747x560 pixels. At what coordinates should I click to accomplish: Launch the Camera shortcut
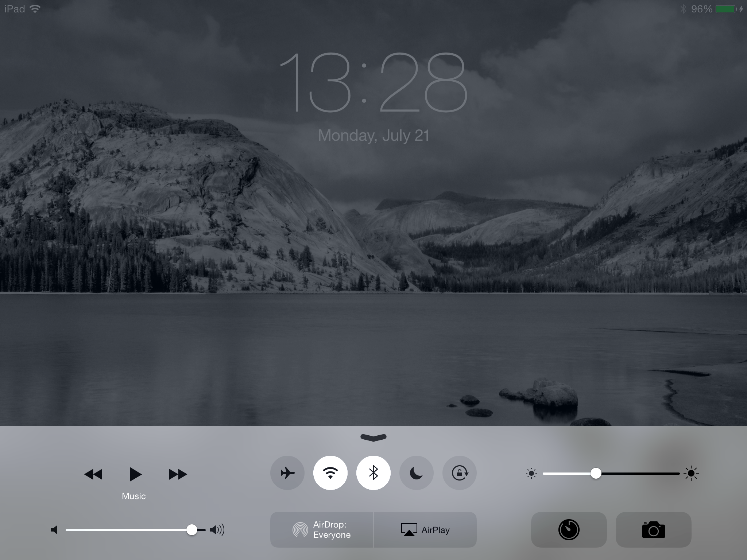[653, 530]
